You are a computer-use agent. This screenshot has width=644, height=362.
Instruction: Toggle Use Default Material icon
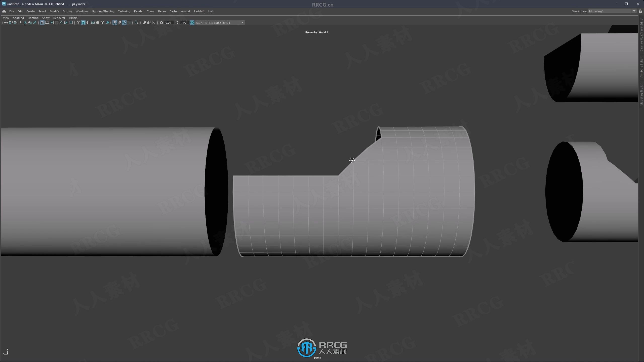(88, 23)
